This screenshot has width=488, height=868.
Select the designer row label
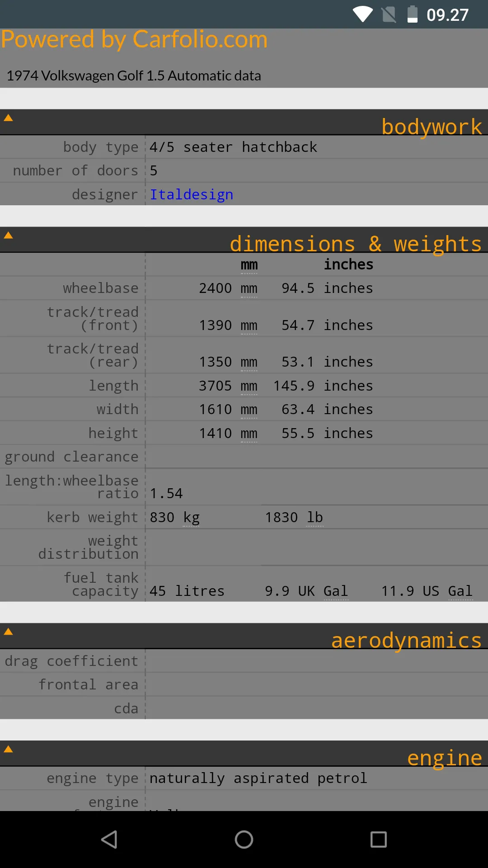click(105, 194)
